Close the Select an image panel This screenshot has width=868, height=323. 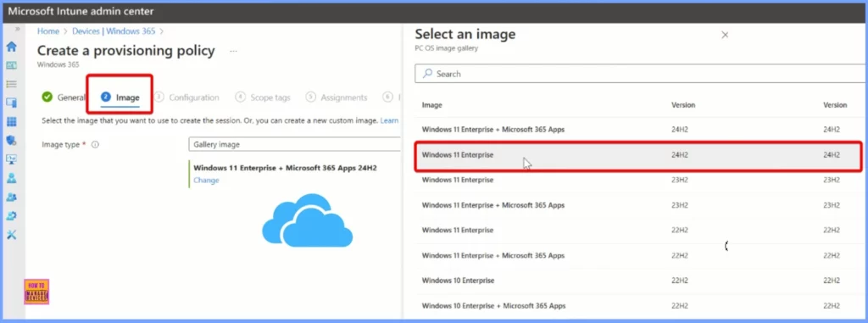click(x=725, y=35)
